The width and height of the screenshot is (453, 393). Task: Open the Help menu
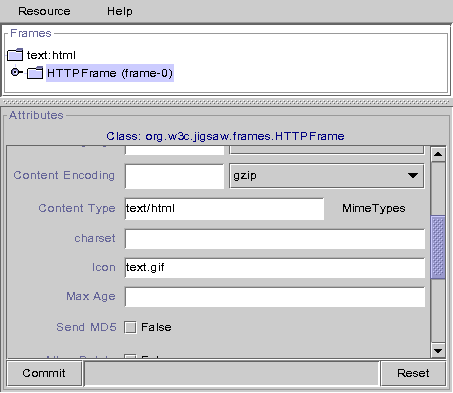(x=120, y=11)
